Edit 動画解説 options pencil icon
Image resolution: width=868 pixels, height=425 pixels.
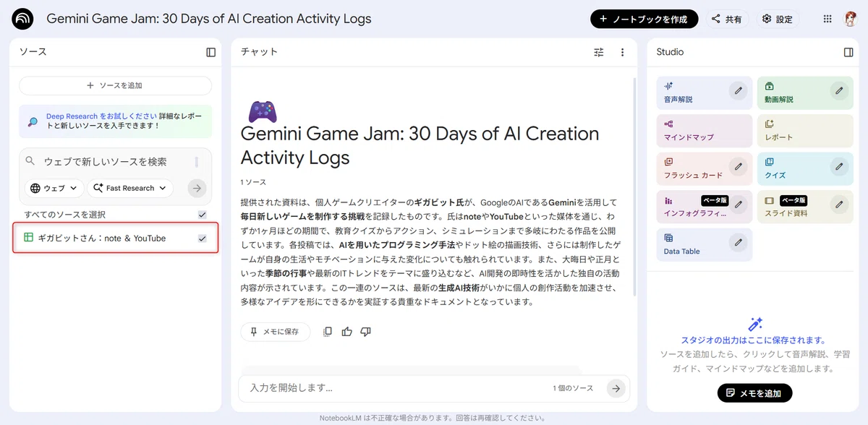[838, 90]
